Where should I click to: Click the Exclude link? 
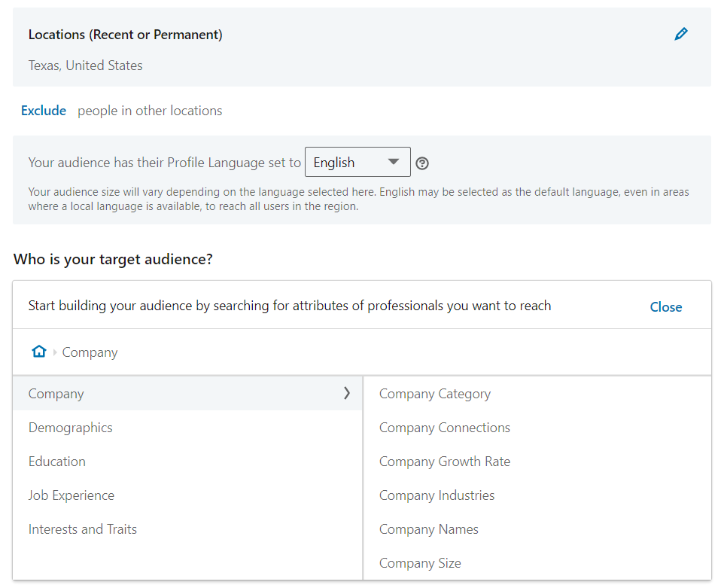[44, 111]
